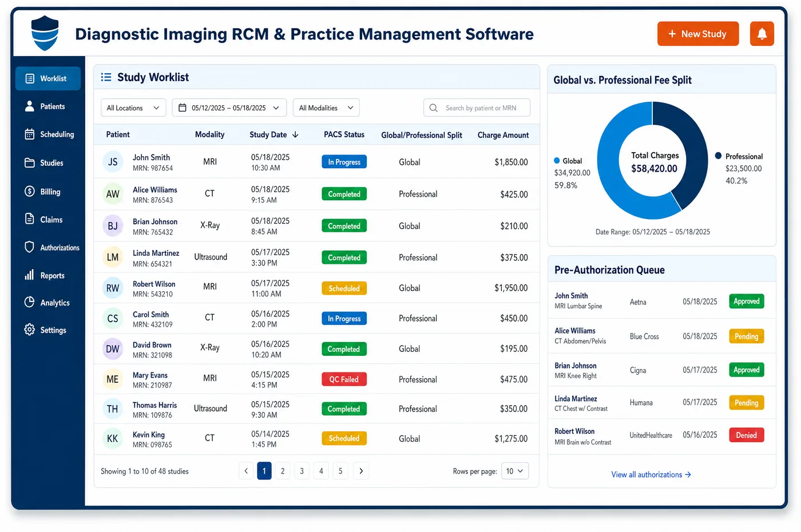Select the Billing menu label

click(50, 192)
